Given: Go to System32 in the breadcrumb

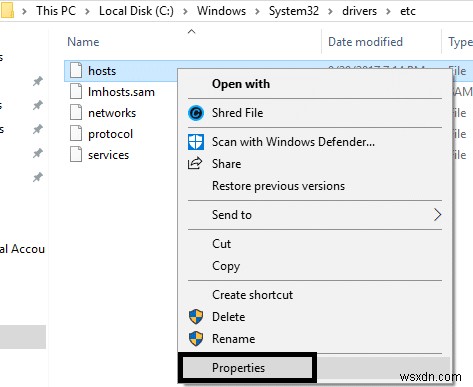Looking at the screenshot, I should click(x=294, y=11).
